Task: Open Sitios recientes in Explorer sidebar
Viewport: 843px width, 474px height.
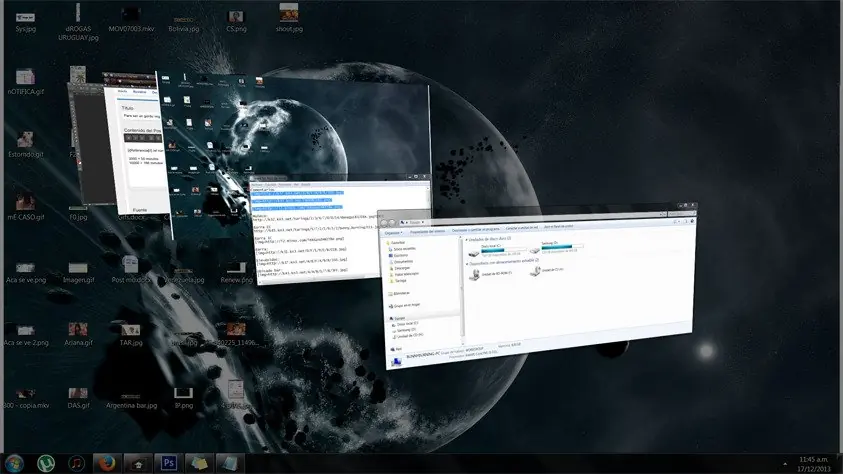Action: click(x=402, y=249)
